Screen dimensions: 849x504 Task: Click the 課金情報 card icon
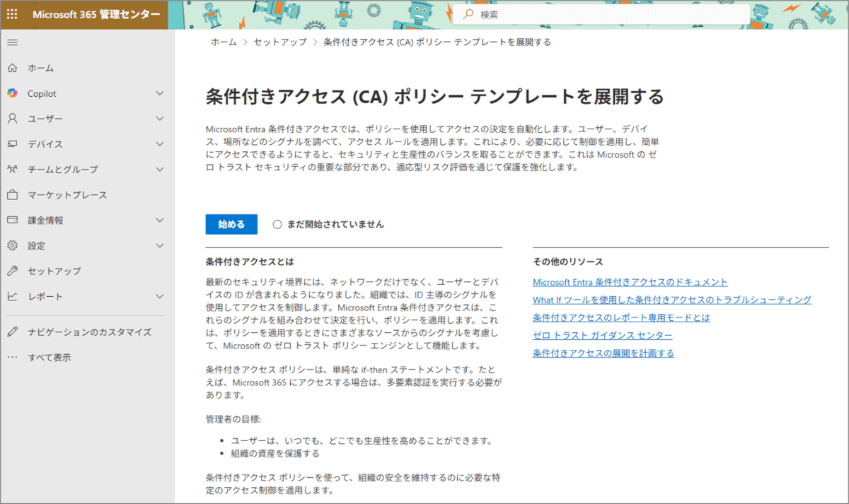pyautogui.click(x=12, y=221)
